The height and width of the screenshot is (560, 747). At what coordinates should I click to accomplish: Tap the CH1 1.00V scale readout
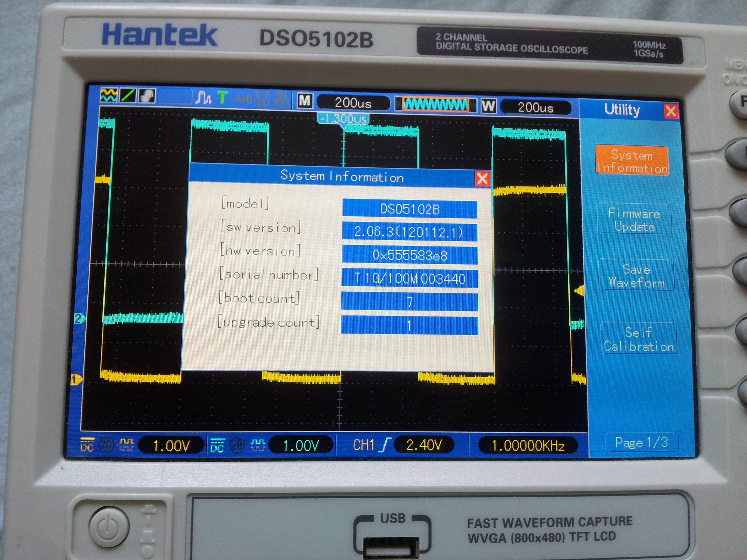(x=171, y=446)
